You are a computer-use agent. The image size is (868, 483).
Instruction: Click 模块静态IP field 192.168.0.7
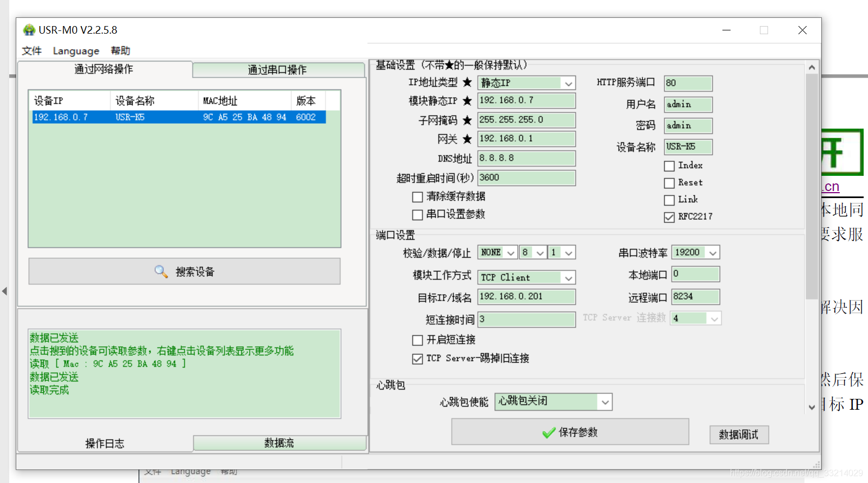click(526, 101)
